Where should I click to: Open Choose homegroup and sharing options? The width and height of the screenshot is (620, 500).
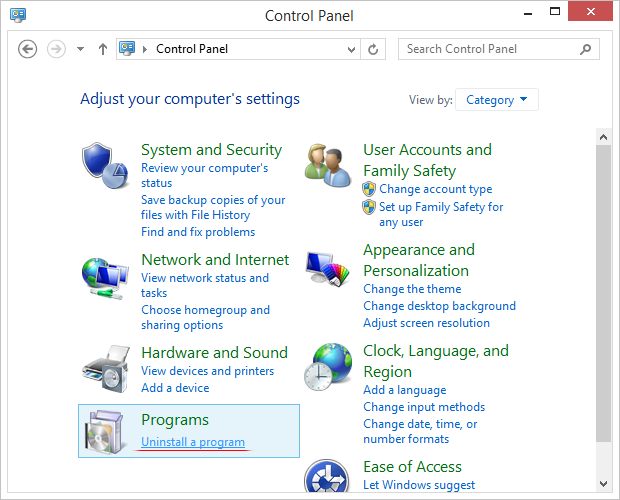click(206, 317)
